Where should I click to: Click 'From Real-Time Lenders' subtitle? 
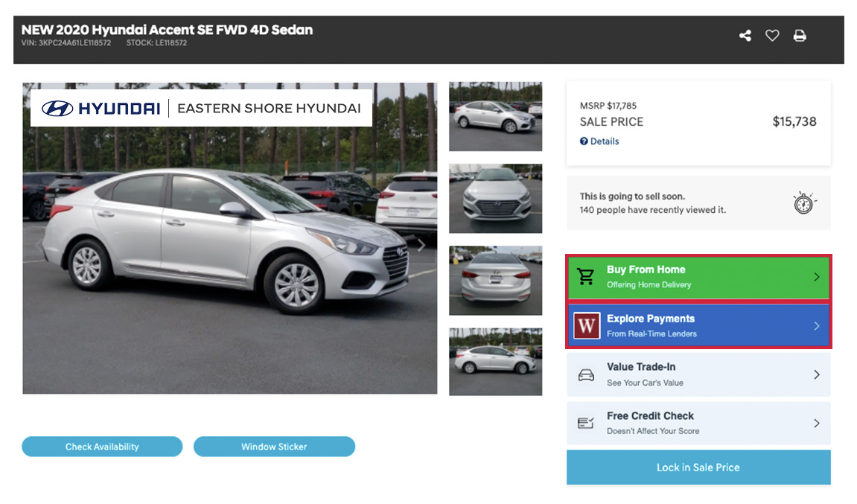tap(651, 334)
